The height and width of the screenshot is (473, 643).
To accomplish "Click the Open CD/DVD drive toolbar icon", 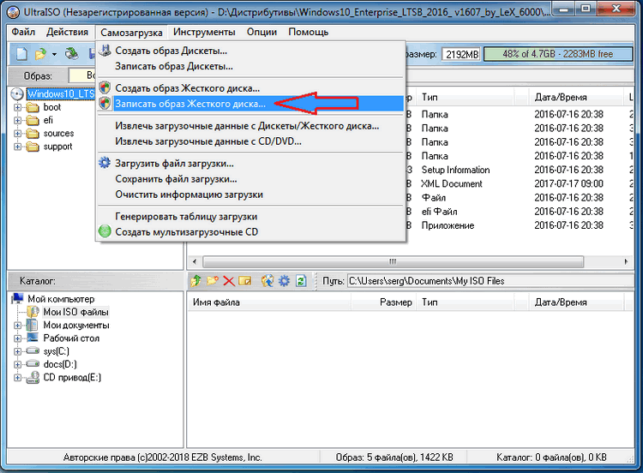I will [72, 54].
